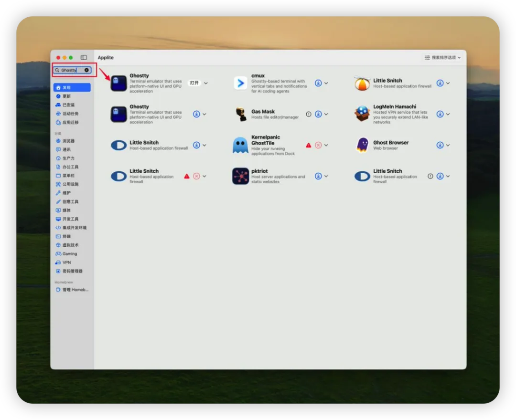The width and height of the screenshot is (516, 420).
Task: Click the pktriot app name
Action: 259,171
